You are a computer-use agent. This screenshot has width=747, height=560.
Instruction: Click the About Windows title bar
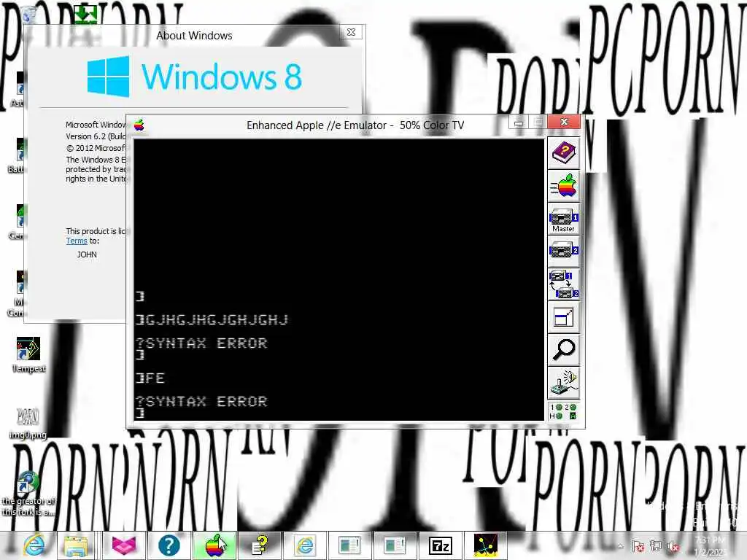tap(194, 36)
